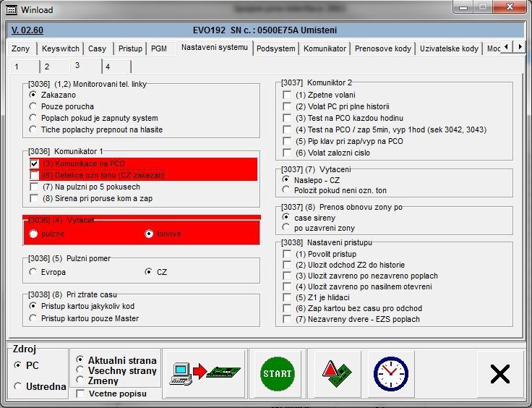Select Vsechny strany radio option
The width and height of the screenshot is (532, 408).
(x=80, y=370)
